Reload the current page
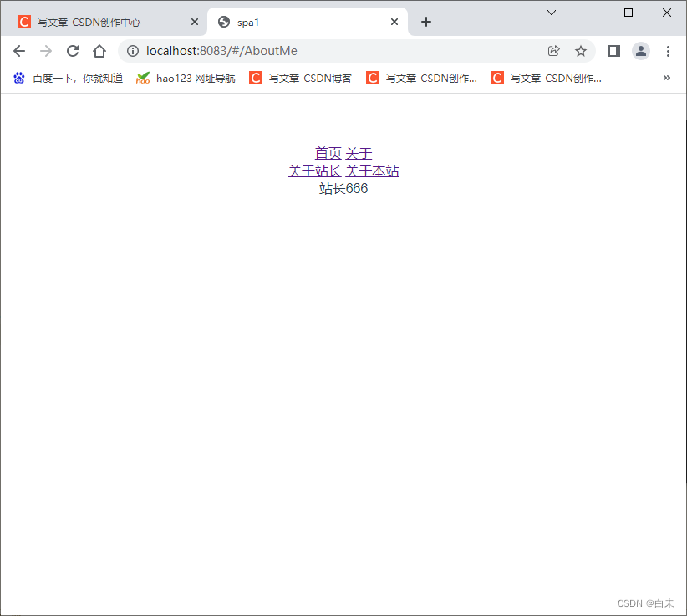 [x=73, y=51]
